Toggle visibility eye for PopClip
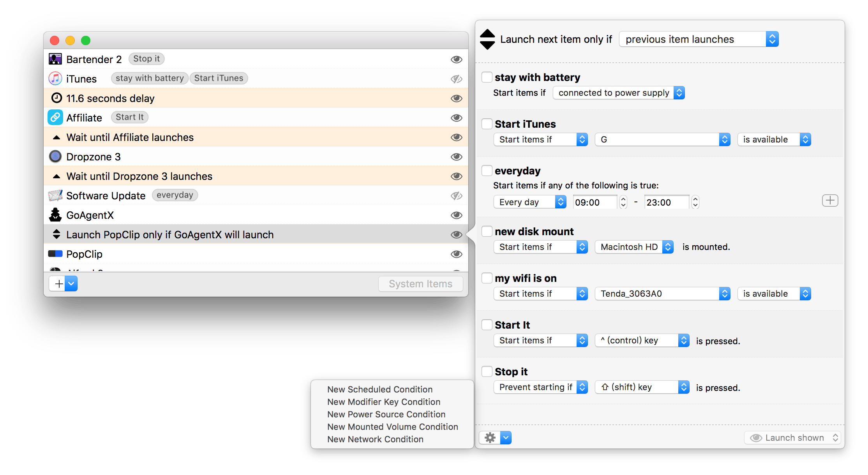 [457, 254]
